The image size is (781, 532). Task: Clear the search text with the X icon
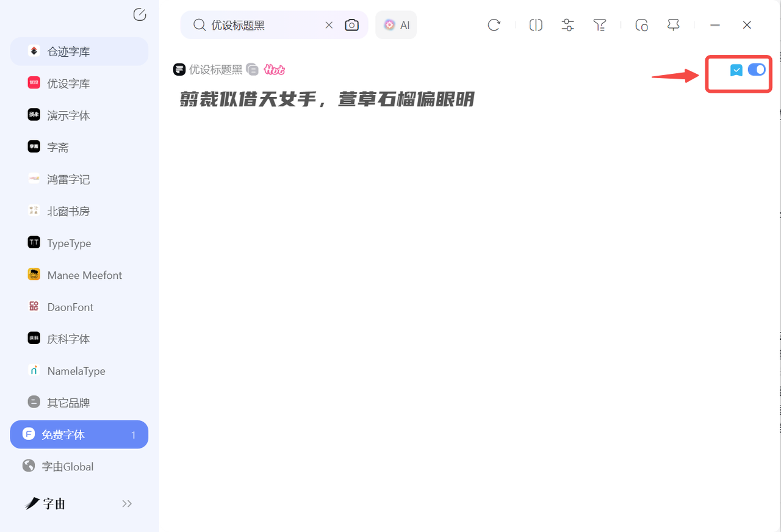[x=329, y=25]
